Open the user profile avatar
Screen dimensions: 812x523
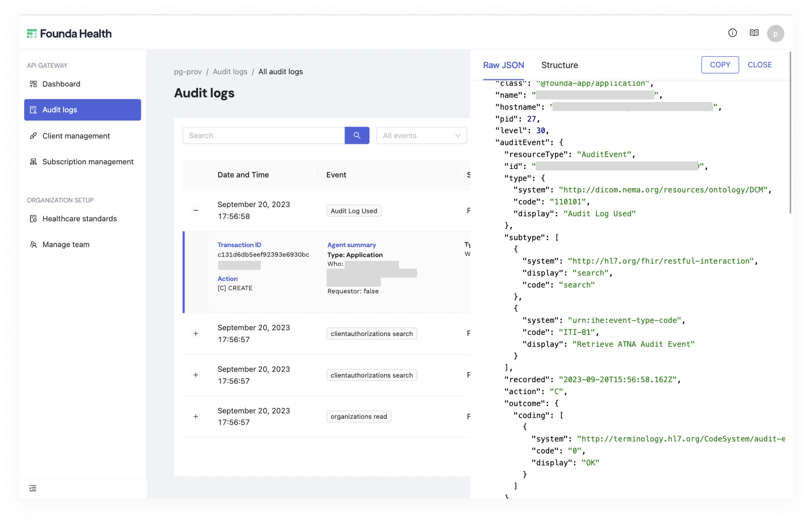[775, 34]
